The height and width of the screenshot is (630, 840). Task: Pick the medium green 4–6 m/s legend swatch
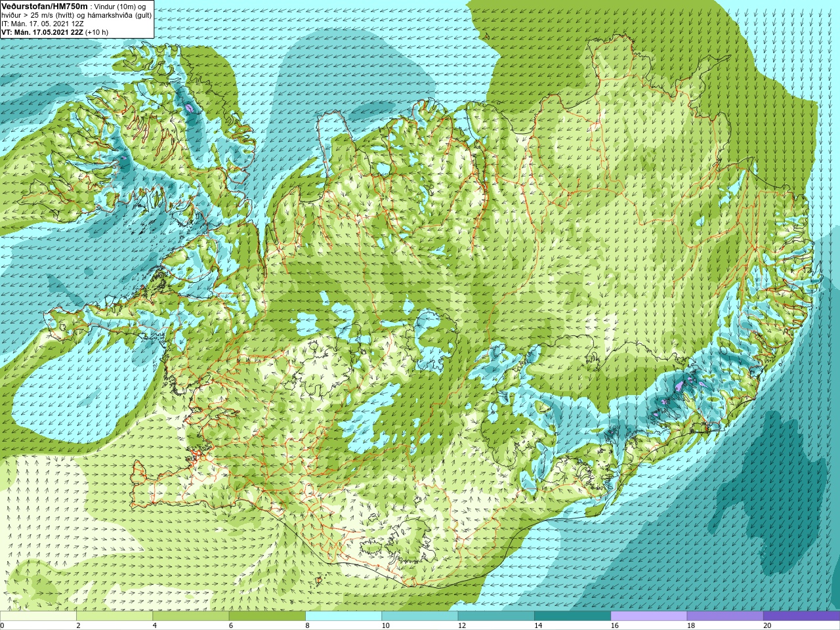click(190, 616)
